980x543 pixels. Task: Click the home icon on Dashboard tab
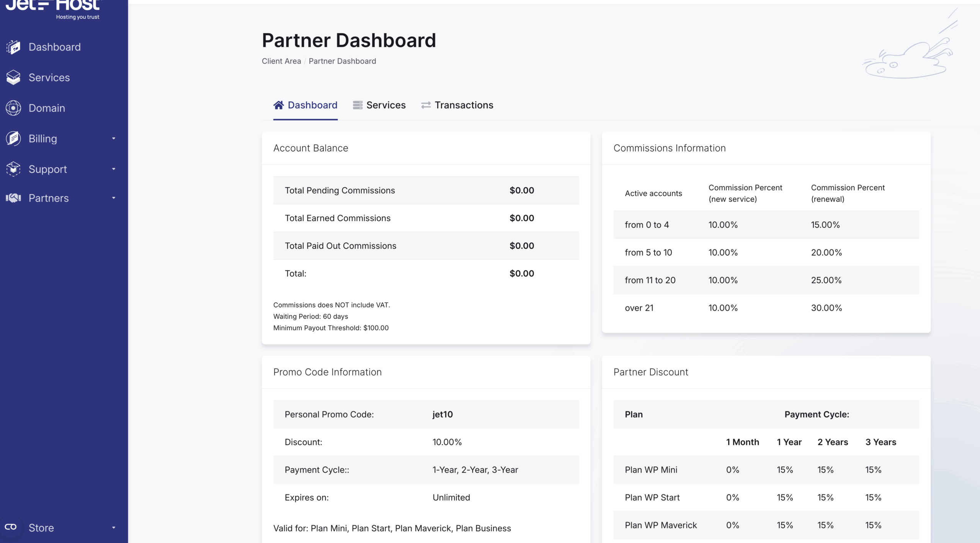click(x=279, y=105)
